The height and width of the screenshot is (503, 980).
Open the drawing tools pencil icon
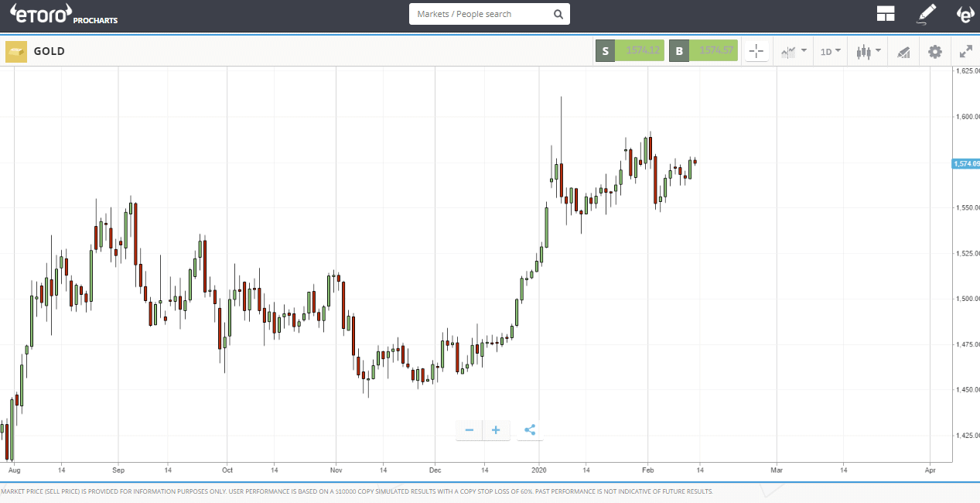pyautogui.click(x=926, y=14)
